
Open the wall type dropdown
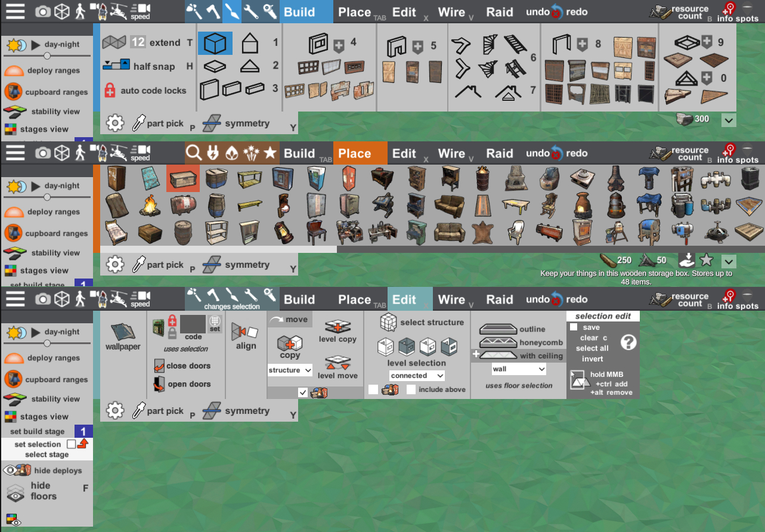(518, 369)
